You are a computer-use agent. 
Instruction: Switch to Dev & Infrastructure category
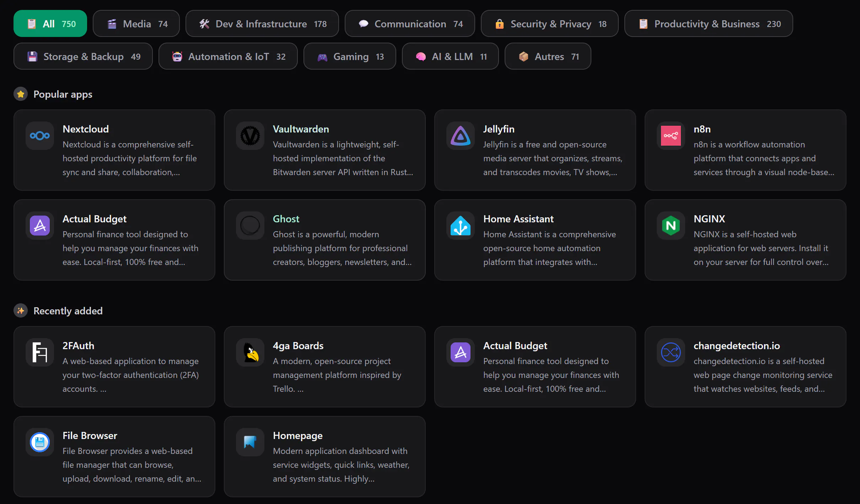(x=262, y=23)
